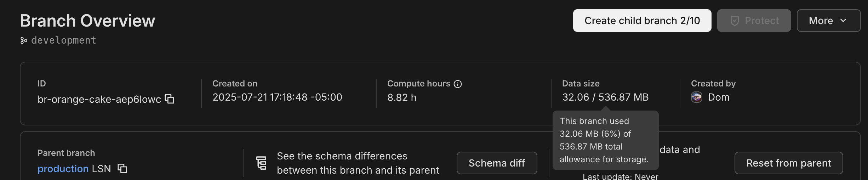Select the br-orange-cake-aep6lowc ID text
The image size is (868, 180).
coord(99,99)
